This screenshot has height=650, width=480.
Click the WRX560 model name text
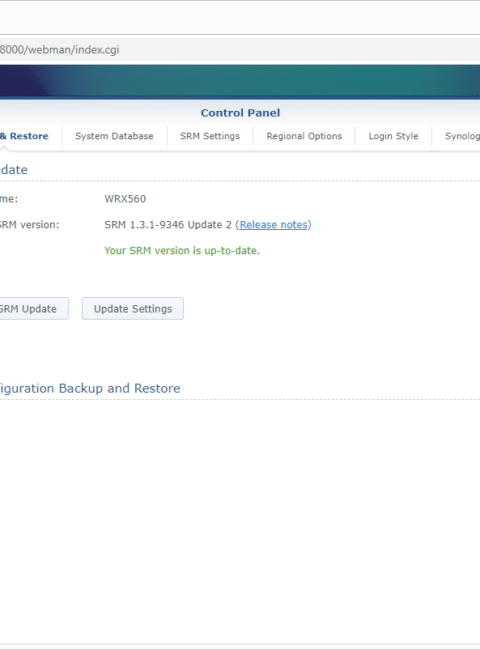pyautogui.click(x=125, y=199)
